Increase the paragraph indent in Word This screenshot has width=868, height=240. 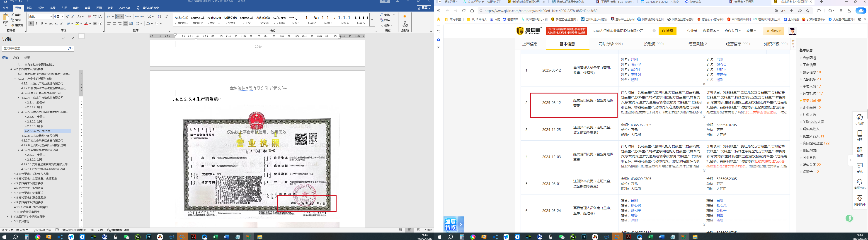coord(142,17)
